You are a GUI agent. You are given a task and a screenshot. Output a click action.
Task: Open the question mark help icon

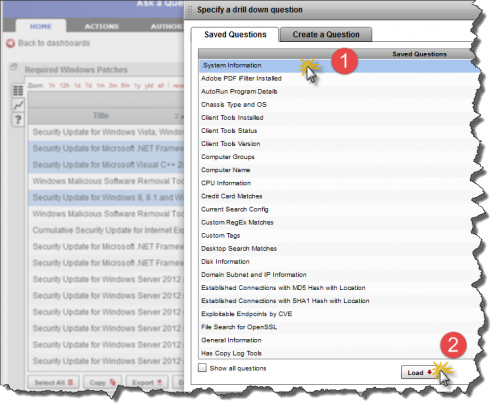(x=18, y=119)
